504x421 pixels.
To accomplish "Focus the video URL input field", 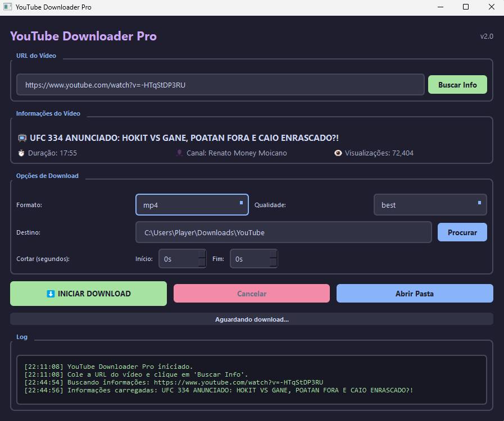I will tap(220, 85).
